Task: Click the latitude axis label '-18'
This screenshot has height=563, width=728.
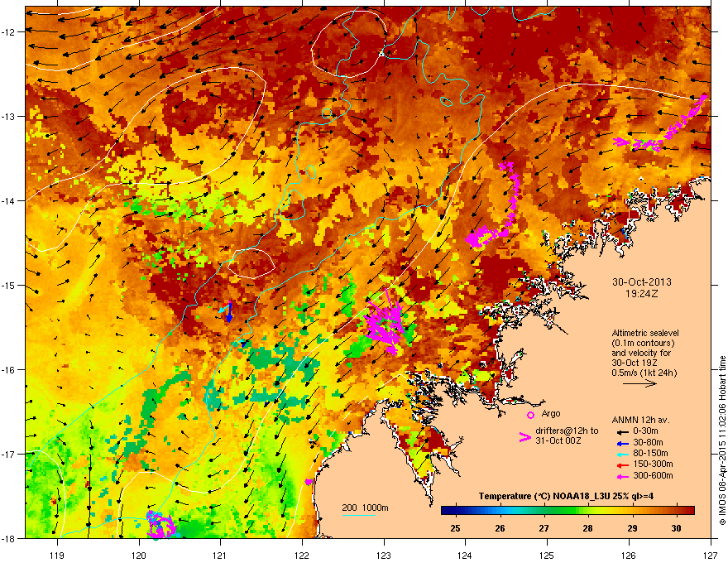Action: (8, 538)
